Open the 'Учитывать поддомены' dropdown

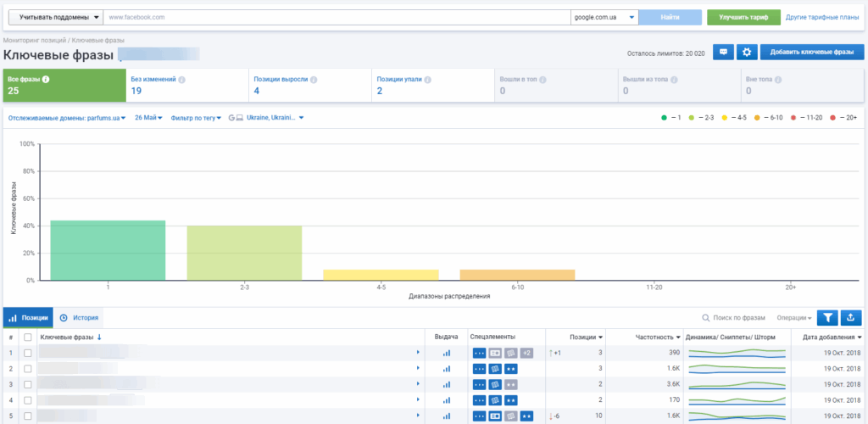pyautogui.click(x=54, y=17)
